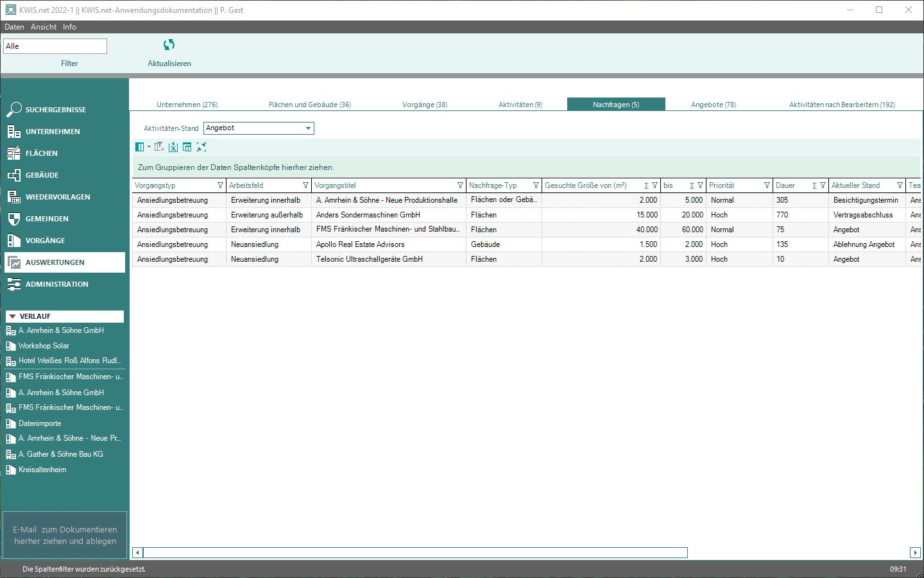Screen dimensions: 924x578
Task: Open Suchergebnisse in the sidebar
Action: click(64, 110)
